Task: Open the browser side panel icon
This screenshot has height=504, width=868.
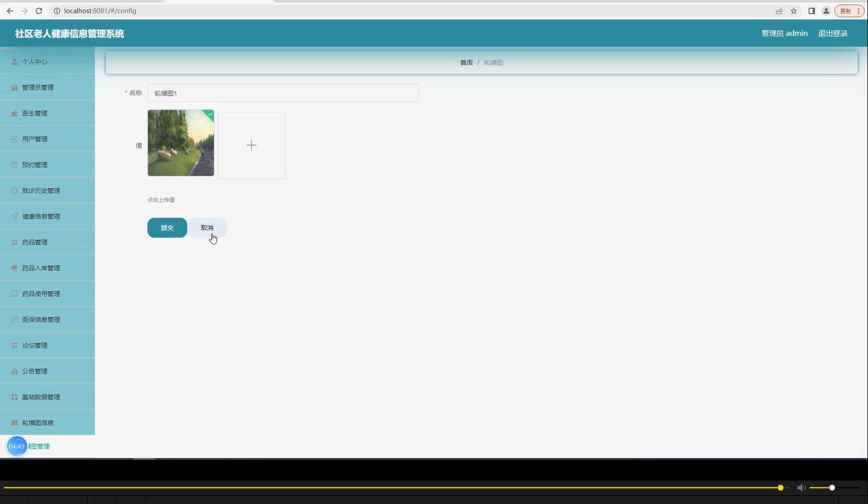Action: 811,11
